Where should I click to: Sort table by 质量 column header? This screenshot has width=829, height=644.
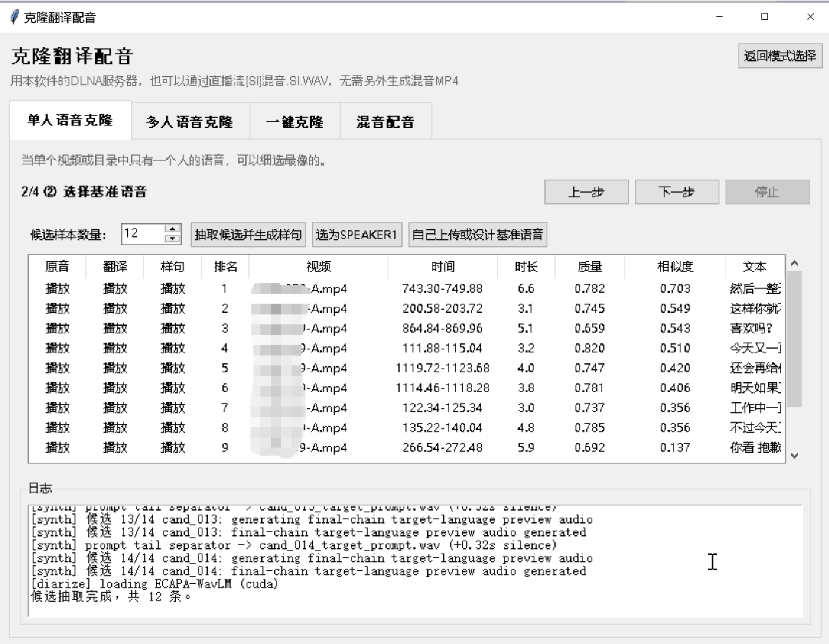(589, 266)
